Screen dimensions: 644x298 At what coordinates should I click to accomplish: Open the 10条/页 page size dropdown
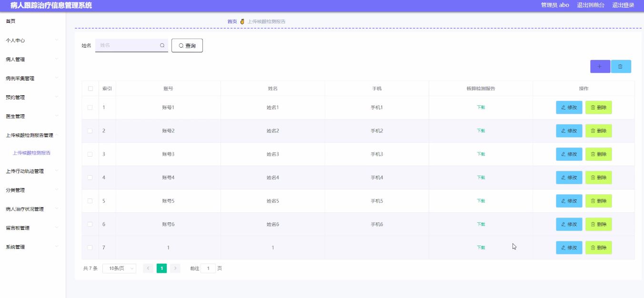119,268
